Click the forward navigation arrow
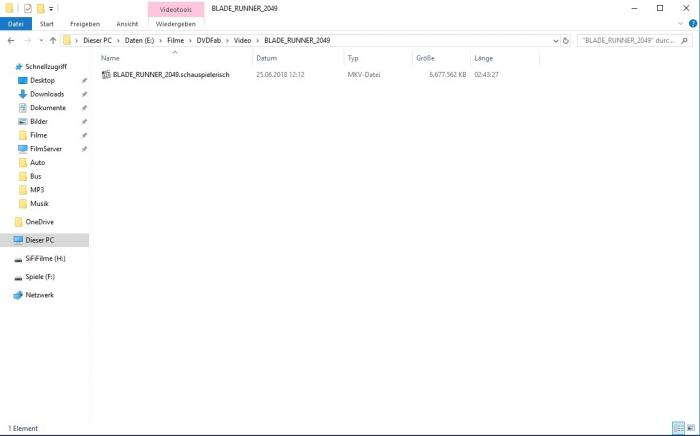The height and width of the screenshot is (436, 700). click(x=28, y=41)
